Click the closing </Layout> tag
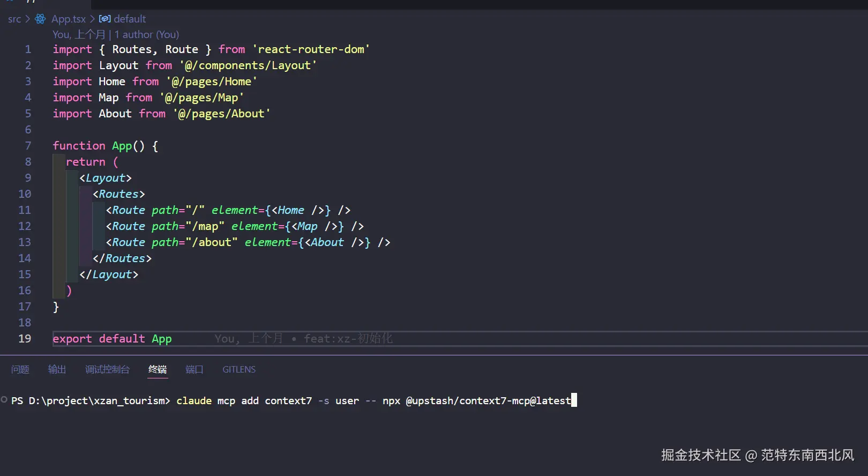This screenshot has width=868, height=476. (109, 274)
